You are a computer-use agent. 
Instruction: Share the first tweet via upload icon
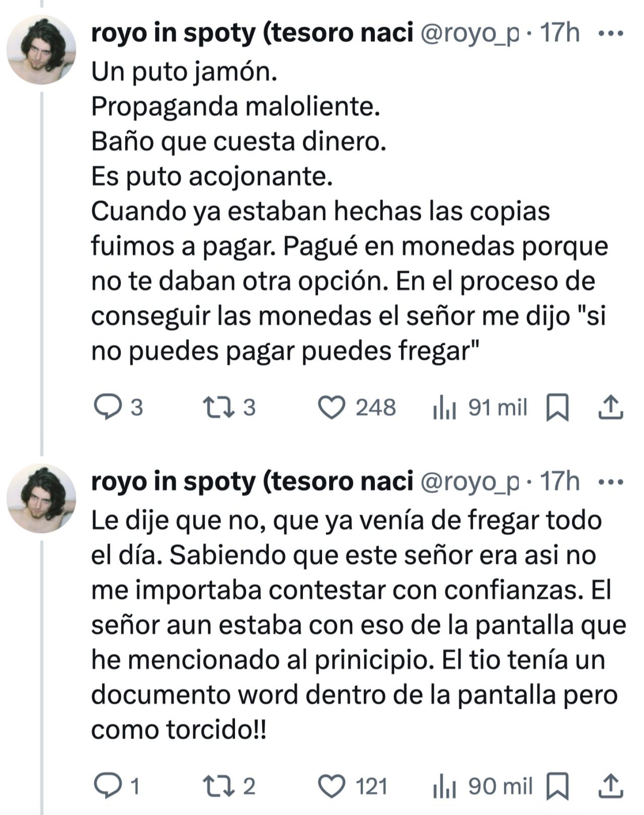[x=610, y=407]
